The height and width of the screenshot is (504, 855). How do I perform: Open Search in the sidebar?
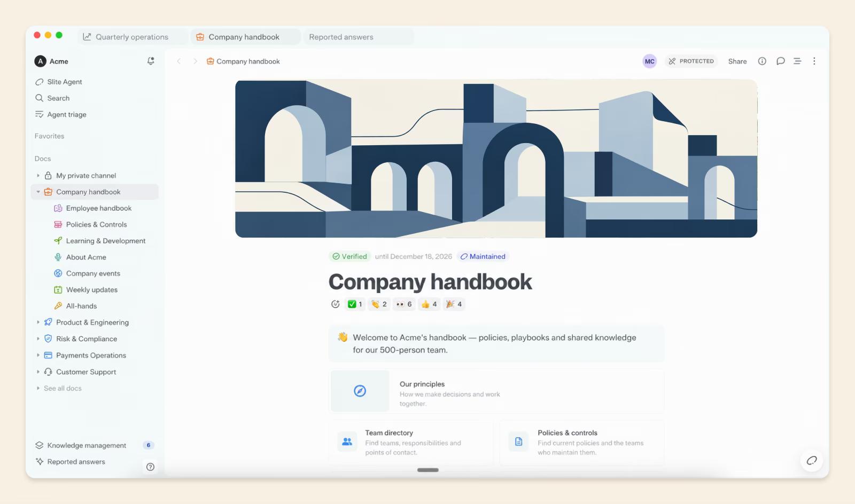click(x=52, y=98)
